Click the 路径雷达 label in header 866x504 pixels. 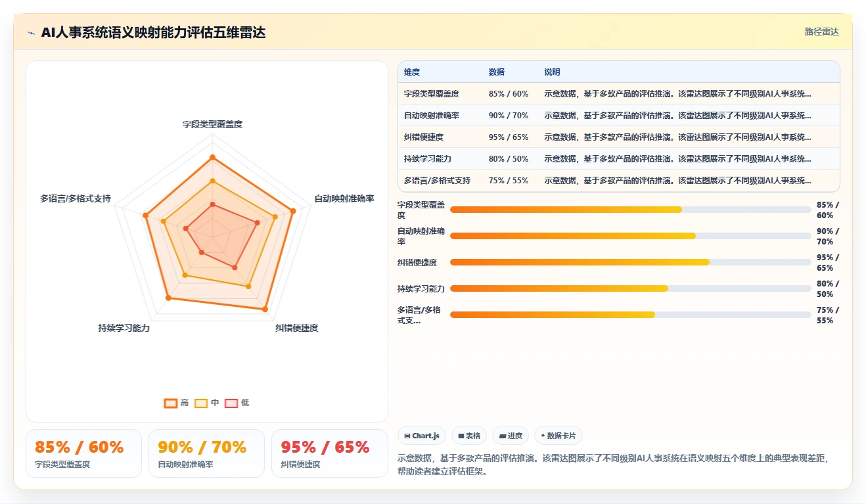[821, 32]
